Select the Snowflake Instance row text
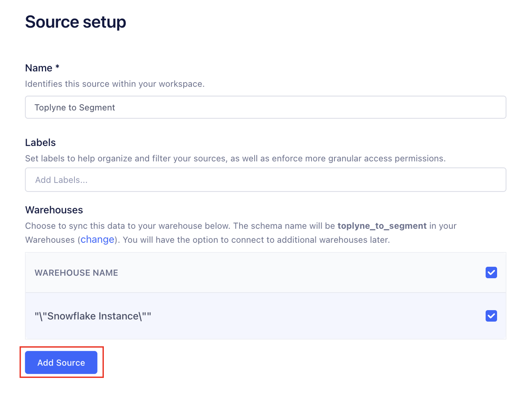Screen dimensions: 532x402 coord(93,316)
